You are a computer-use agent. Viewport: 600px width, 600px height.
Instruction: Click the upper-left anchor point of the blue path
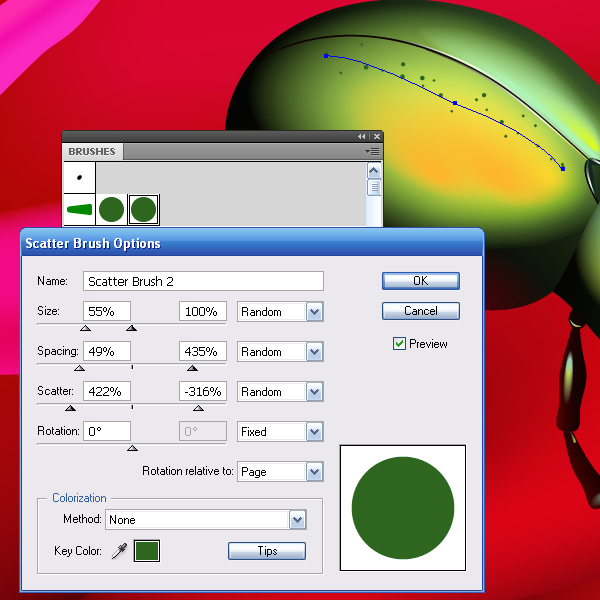tap(326, 56)
